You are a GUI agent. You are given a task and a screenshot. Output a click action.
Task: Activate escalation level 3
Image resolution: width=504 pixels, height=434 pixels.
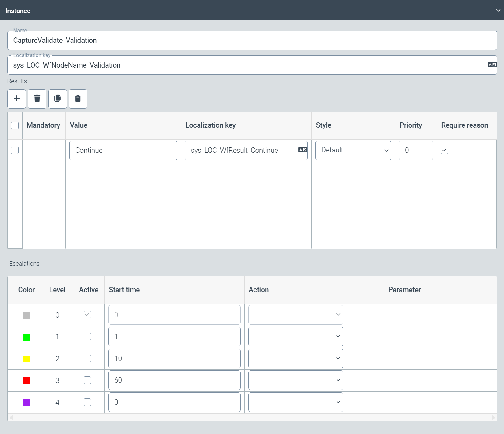coord(87,380)
